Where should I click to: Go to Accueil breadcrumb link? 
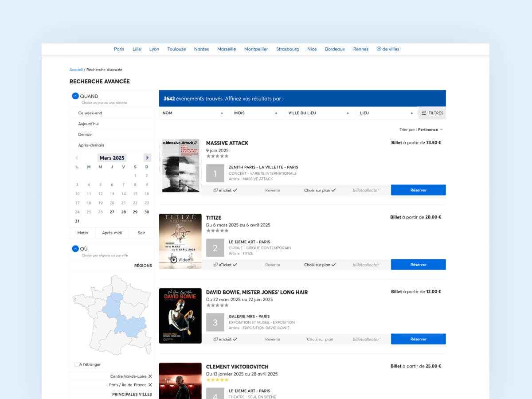pyautogui.click(x=76, y=70)
